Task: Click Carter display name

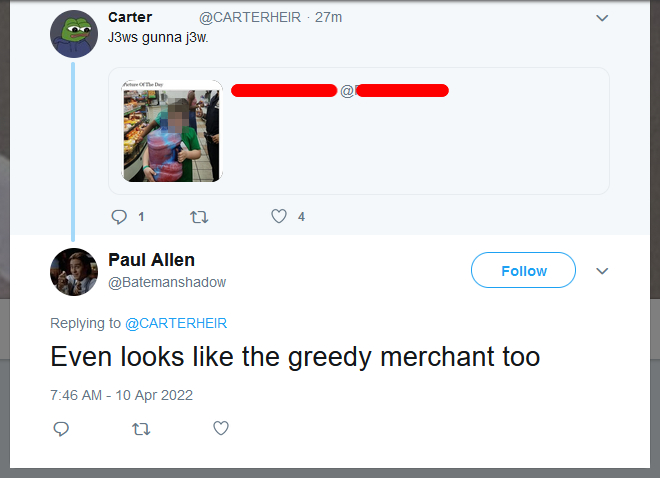Action: pos(130,17)
